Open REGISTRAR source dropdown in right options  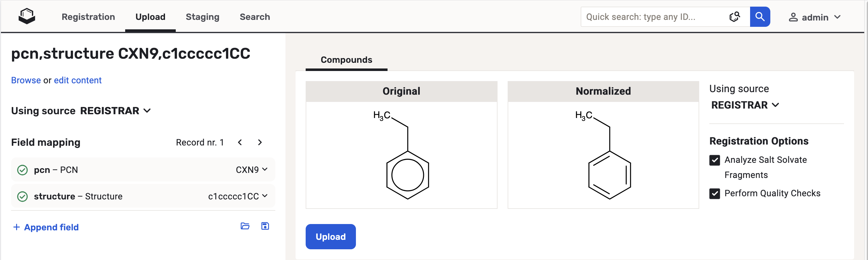click(x=745, y=105)
